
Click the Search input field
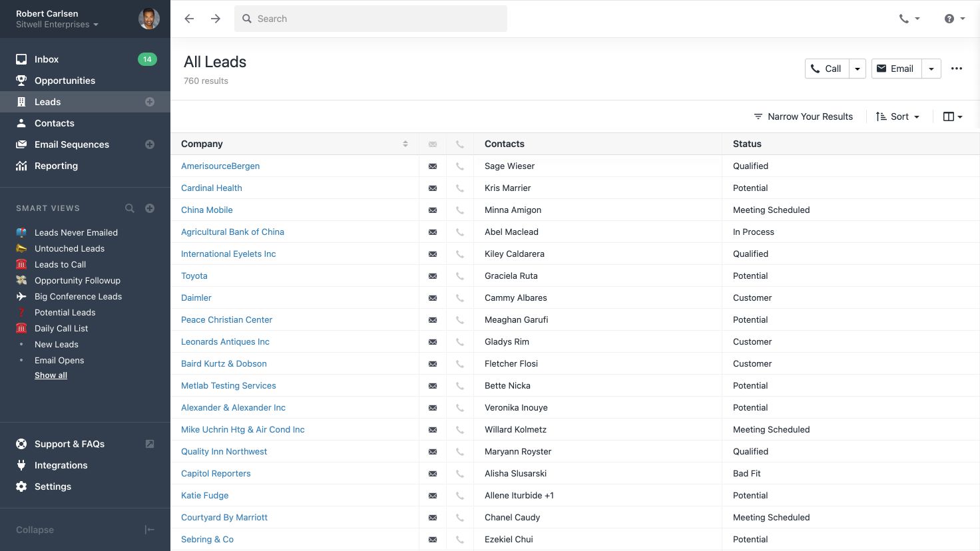pyautogui.click(x=370, y=19)
